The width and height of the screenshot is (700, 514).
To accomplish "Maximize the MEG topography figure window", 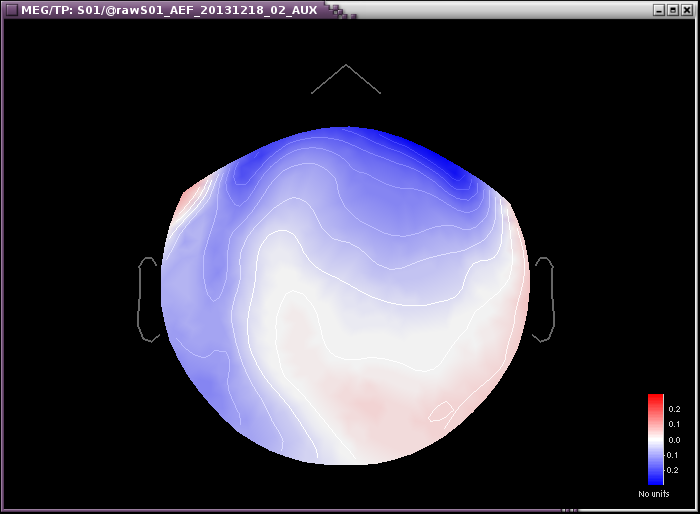I will click(x=673, y=10).
